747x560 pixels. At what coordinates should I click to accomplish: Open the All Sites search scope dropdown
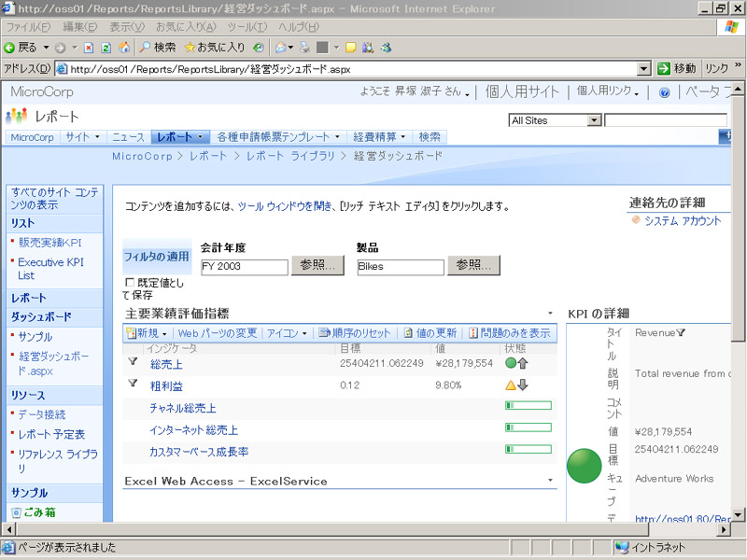[x=594, y=120]
